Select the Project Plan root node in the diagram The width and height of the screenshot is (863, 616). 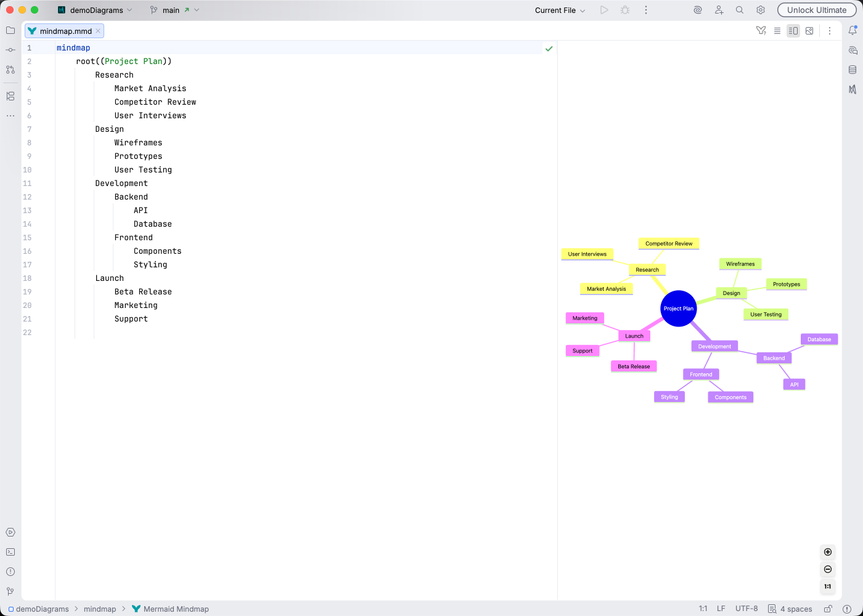[678, 309]
